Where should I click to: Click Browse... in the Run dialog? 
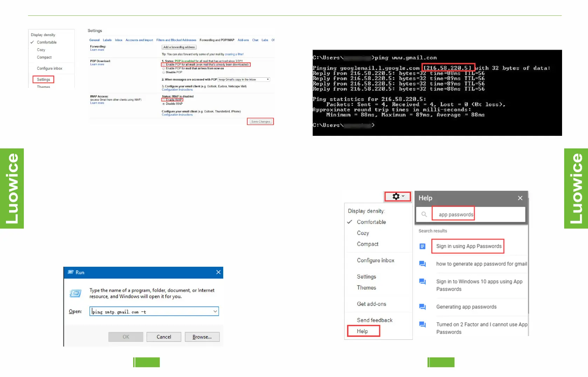[202, 337]
